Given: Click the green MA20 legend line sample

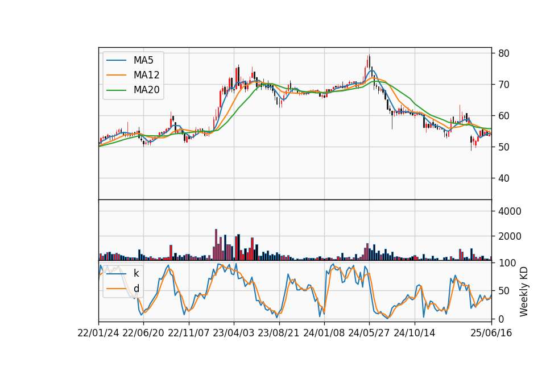Looking at the screenshot, I should [x=116, y=90].
